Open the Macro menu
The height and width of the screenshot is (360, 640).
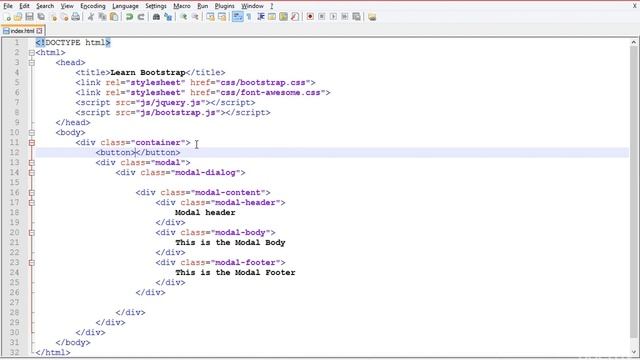click(182, 6)
